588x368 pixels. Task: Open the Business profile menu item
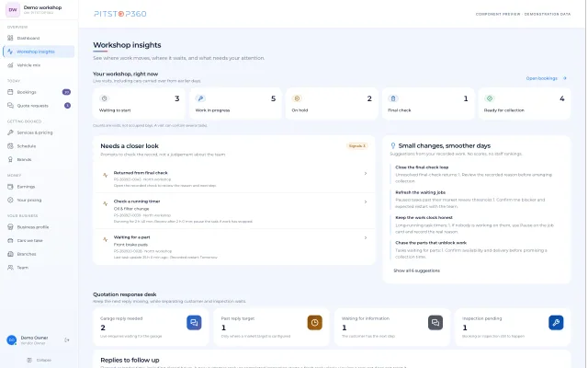pos(39,227)
